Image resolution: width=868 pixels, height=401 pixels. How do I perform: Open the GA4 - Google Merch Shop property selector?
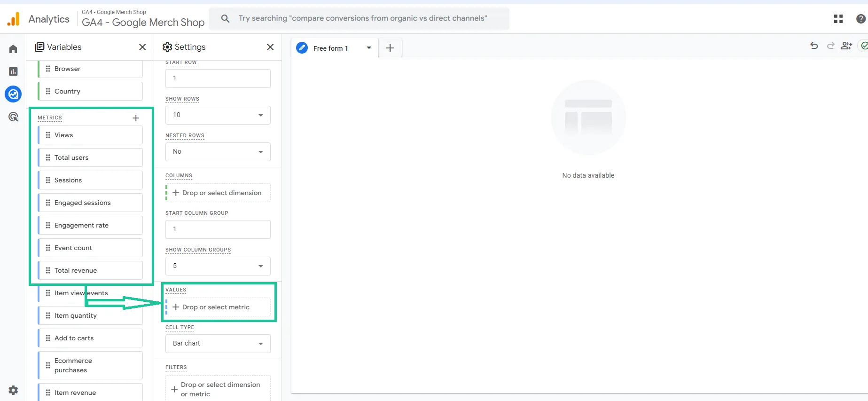143,19
